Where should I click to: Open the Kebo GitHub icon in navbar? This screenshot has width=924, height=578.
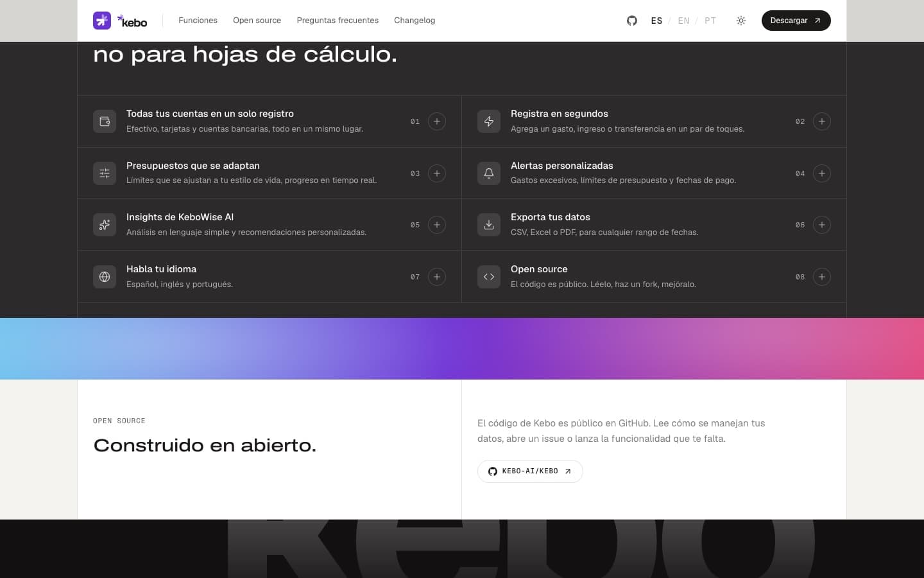pos(632,21)
